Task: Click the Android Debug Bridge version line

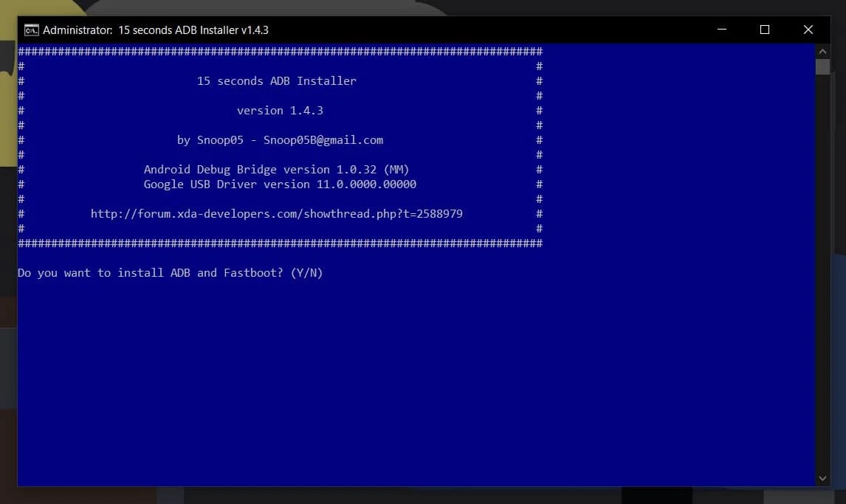Action: tap(276, 170)
